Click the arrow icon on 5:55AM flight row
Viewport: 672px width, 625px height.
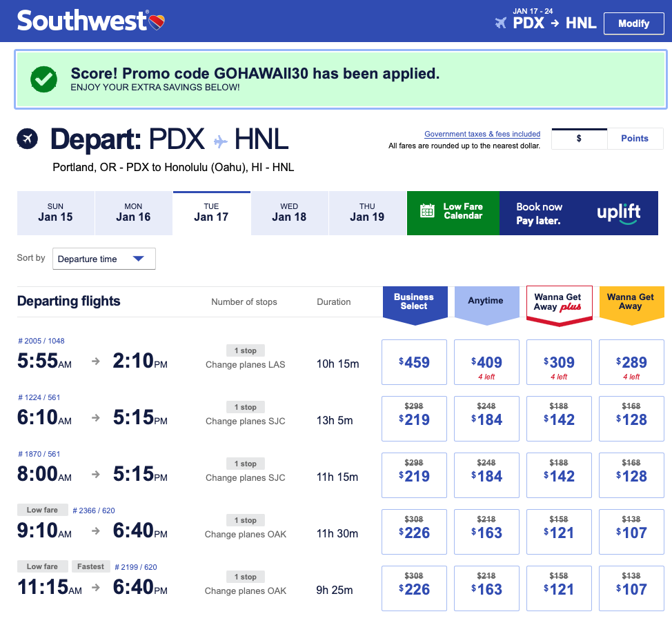[x=97, y=363]
